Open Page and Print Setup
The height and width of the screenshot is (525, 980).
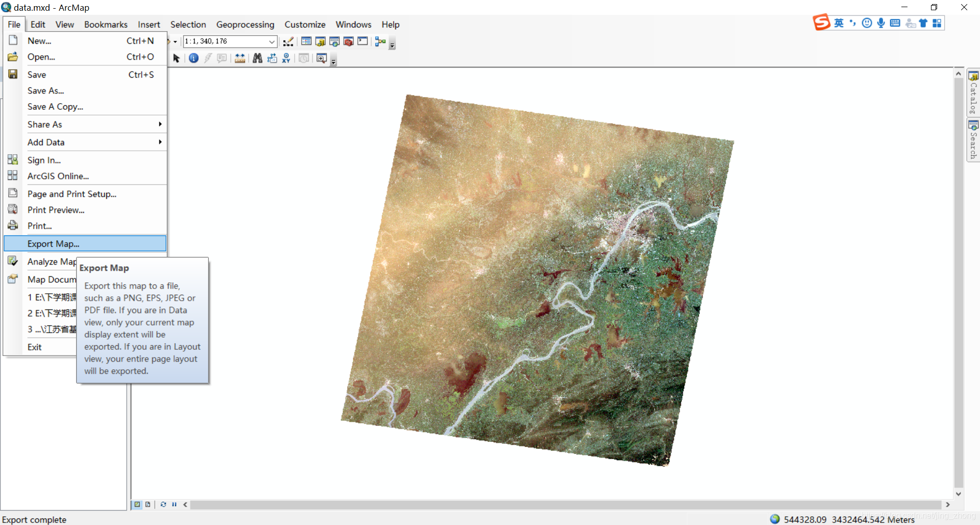click(85, 194)
